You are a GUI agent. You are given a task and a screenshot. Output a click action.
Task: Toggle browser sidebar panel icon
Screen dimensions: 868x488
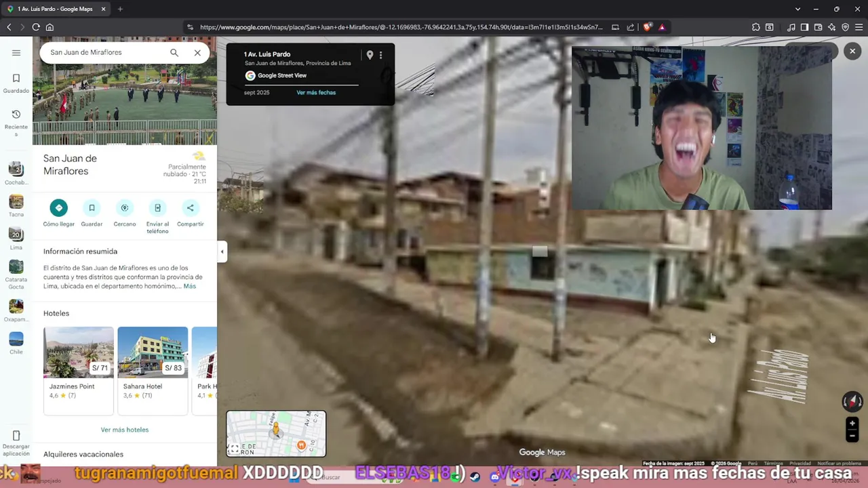804,27
